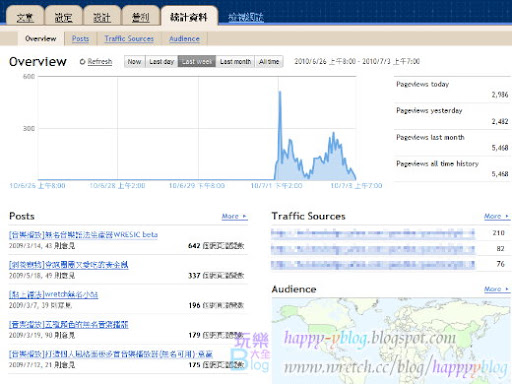Switch to the Traffic Sources sub-tab
The image size is (512, 384).
click(129, 38)
